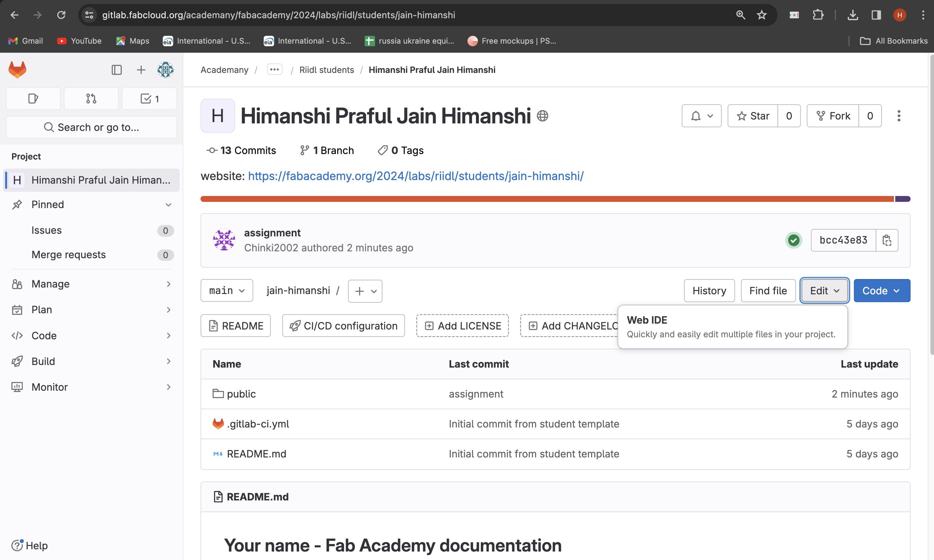Open the project actions three-dot menu

pos(899,116)
